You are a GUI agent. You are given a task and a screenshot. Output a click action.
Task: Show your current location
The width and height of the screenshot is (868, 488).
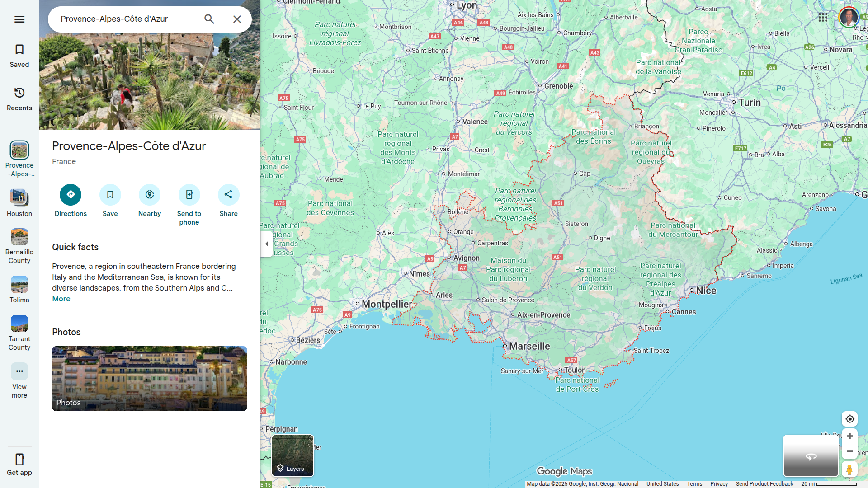click(x=849, y=419)
